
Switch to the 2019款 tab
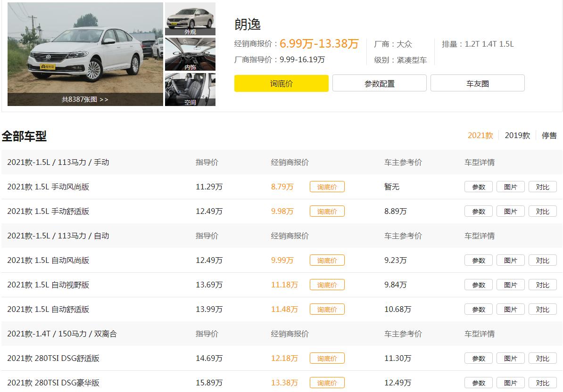pos(517,136)
